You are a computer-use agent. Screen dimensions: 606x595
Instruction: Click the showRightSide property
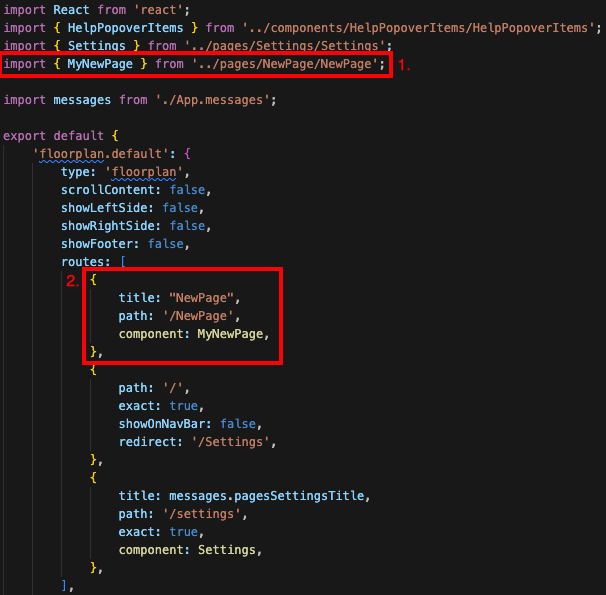(110, 226)
